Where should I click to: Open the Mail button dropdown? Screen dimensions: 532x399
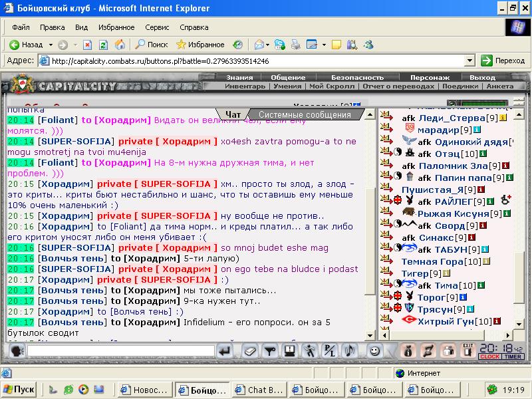click(x=268, y=45)
